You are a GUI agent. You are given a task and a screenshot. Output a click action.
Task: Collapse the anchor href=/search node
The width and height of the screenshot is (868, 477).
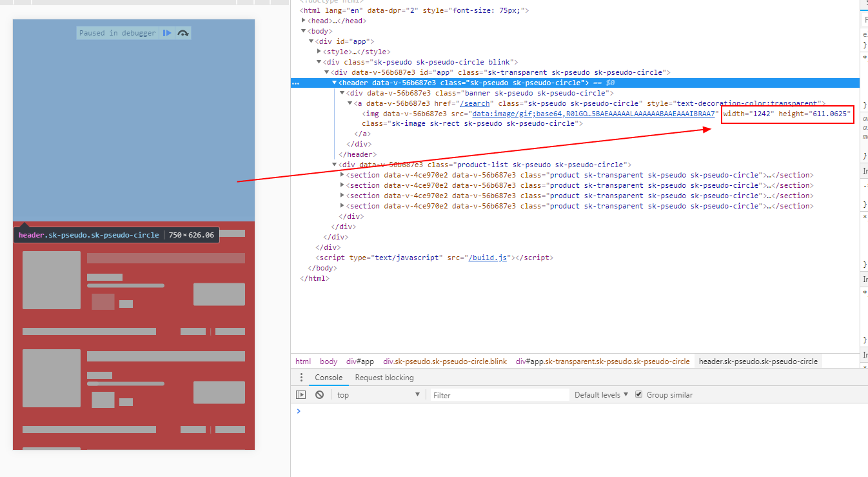[350, 103]
